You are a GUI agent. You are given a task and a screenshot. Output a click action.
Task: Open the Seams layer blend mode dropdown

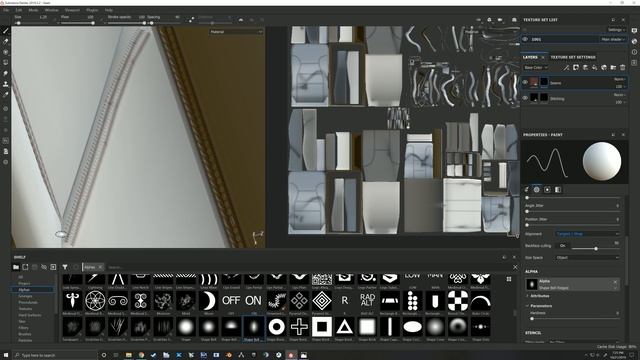click(620, 79)
